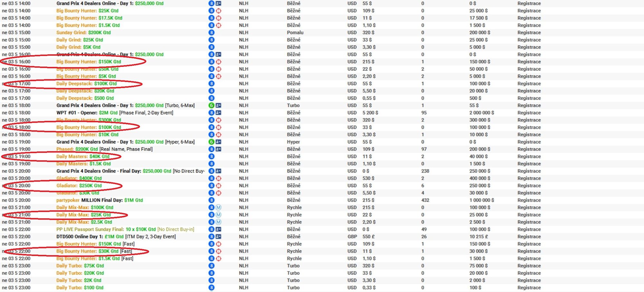The height and width of the screenshot is (292, 644).
Task: Click Registrace for WPT #01 Opener $2M Gtd
Action: 529,113
